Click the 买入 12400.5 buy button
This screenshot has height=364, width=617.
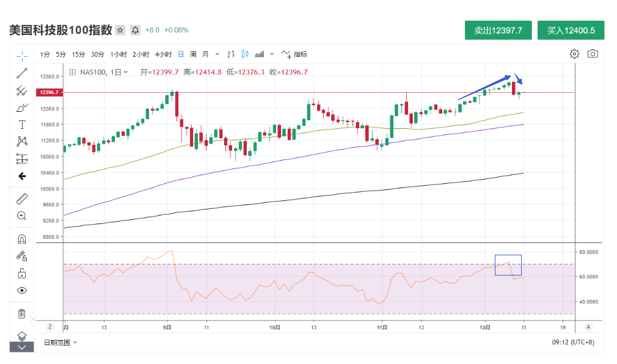coord(571,31)
